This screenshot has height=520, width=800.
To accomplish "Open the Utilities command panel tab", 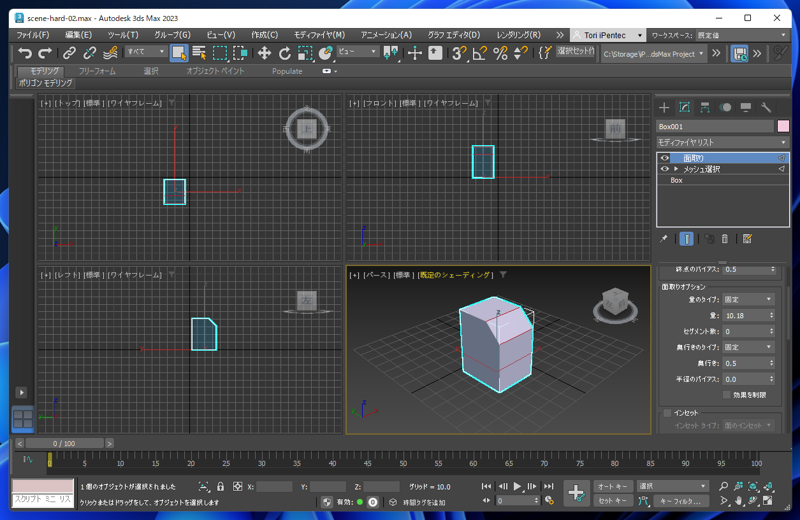I will (x=766, y=107).
